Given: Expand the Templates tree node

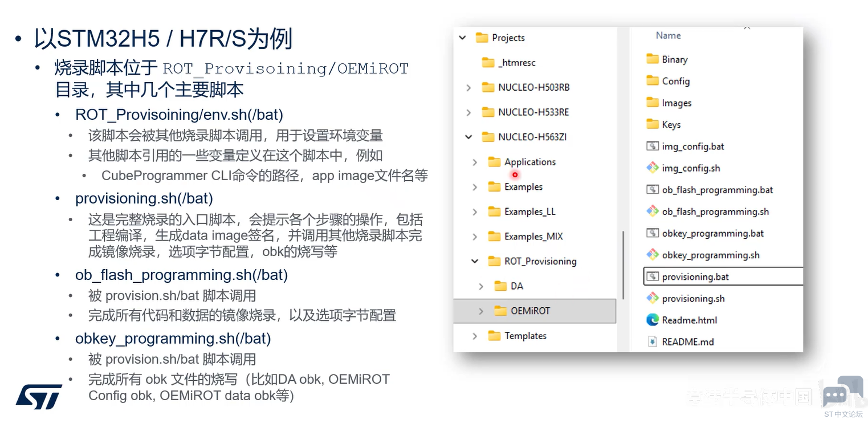Looking at the screenshot, I should pyautogui.click(x=475, y=336).
